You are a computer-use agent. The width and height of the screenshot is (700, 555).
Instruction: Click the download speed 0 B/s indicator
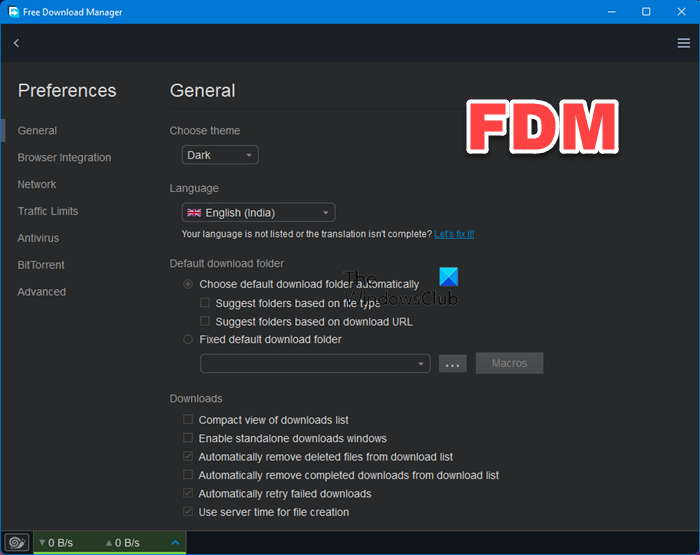[56, 542]
